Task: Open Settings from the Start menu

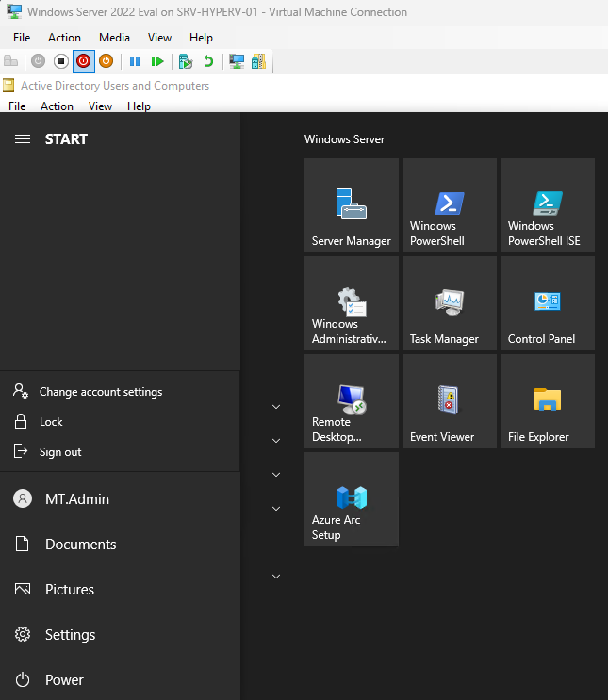Action: point(120,634)
